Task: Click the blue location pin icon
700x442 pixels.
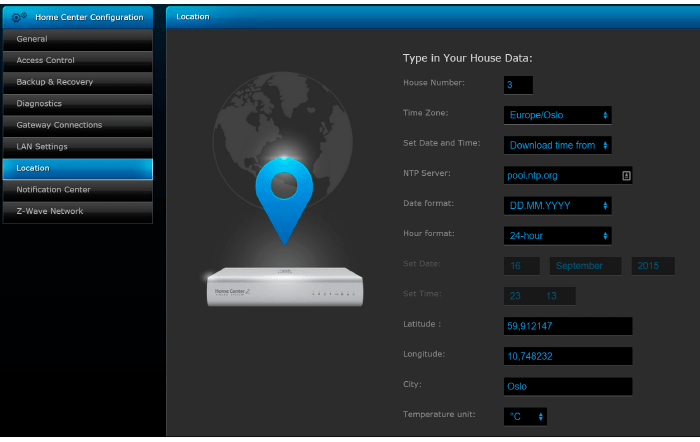Action: 284,199
